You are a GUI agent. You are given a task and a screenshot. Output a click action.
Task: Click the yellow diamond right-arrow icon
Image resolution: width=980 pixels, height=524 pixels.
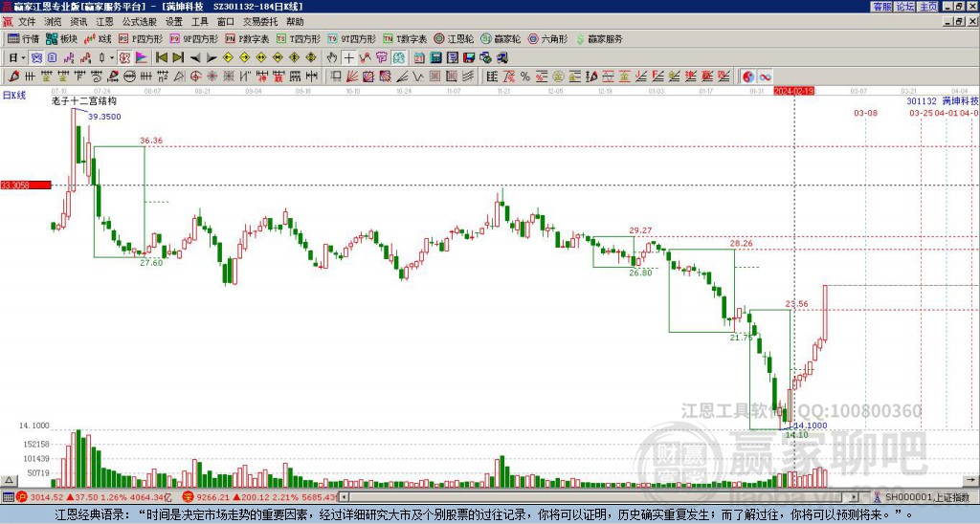(x=245, y=58)
